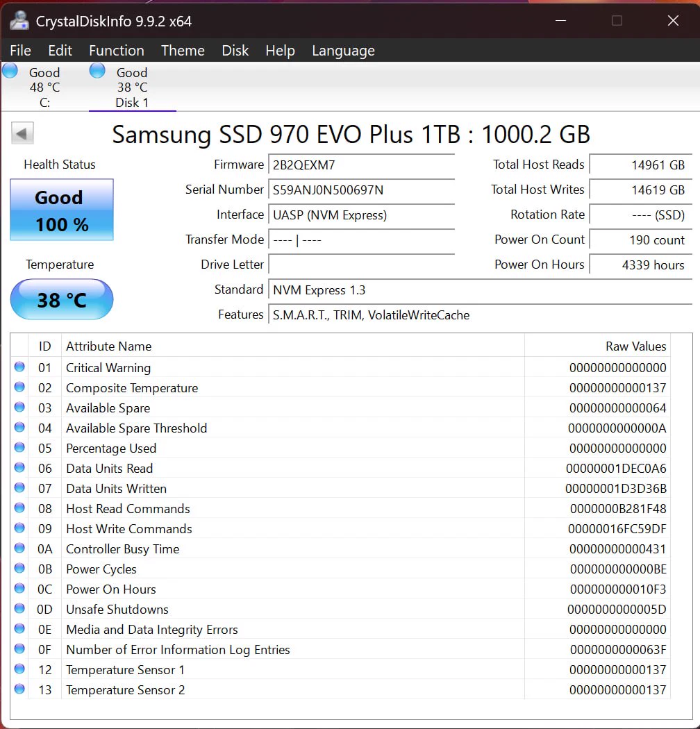Click status orb of Controller Busy Time row
Image resolution: width=700 pixels, height=729 pixels.
(19, 548)
